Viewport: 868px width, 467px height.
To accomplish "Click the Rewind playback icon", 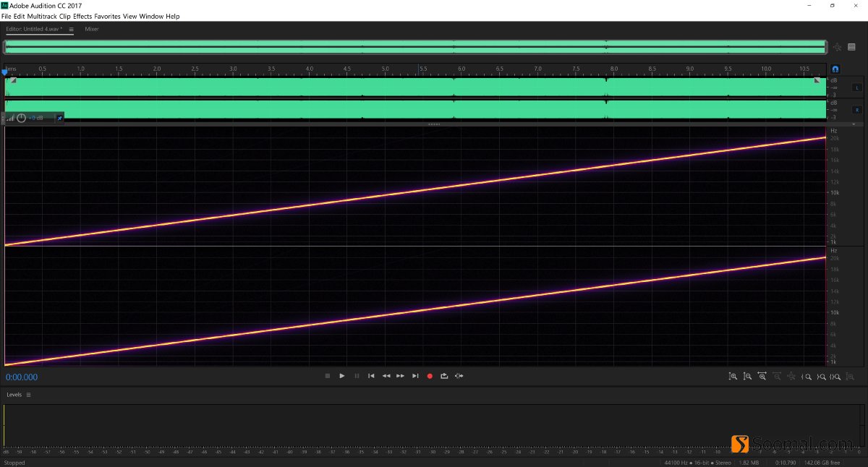I will coord(386,376).
